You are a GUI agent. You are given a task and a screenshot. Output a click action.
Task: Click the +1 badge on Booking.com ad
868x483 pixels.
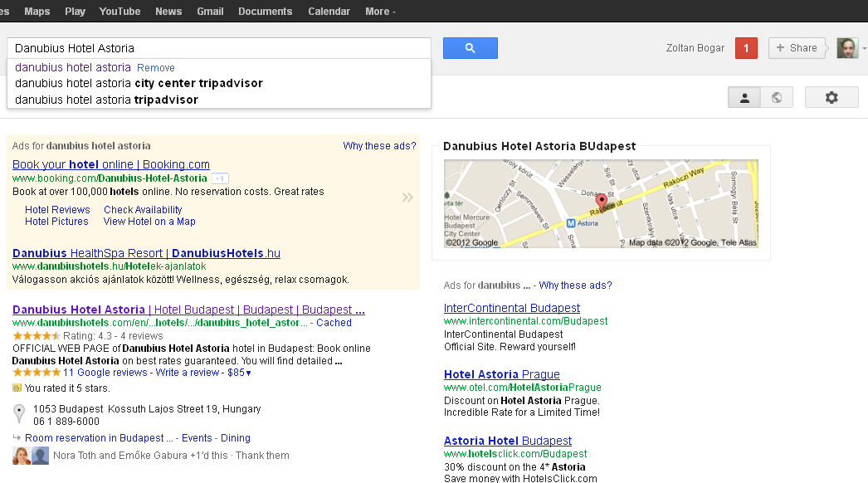(220, 178)
